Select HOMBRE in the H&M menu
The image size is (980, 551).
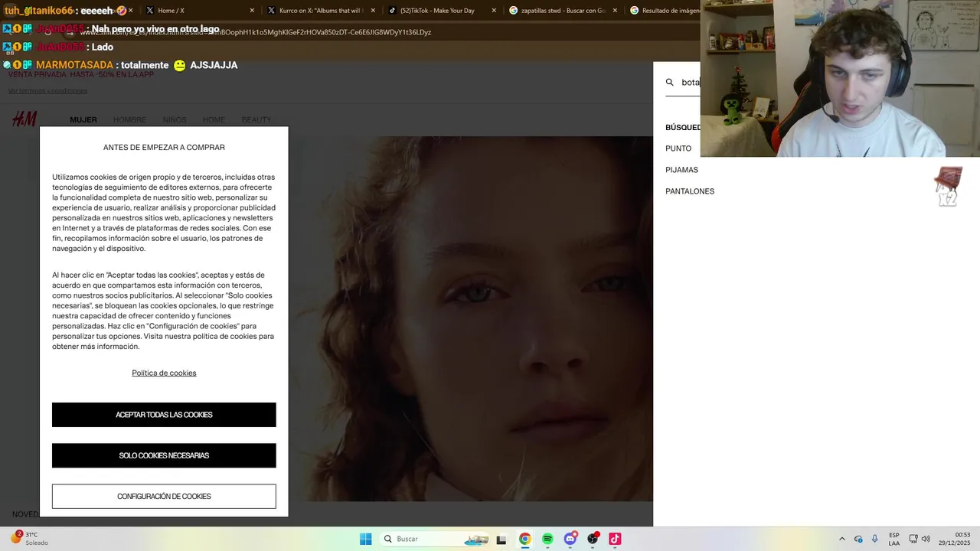coord(129,120)
